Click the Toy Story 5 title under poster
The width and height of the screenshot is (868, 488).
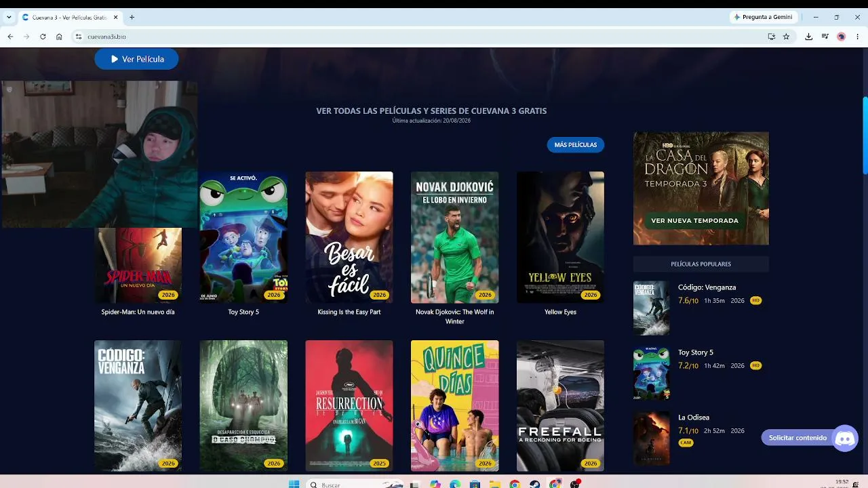[x=243, y=312]
